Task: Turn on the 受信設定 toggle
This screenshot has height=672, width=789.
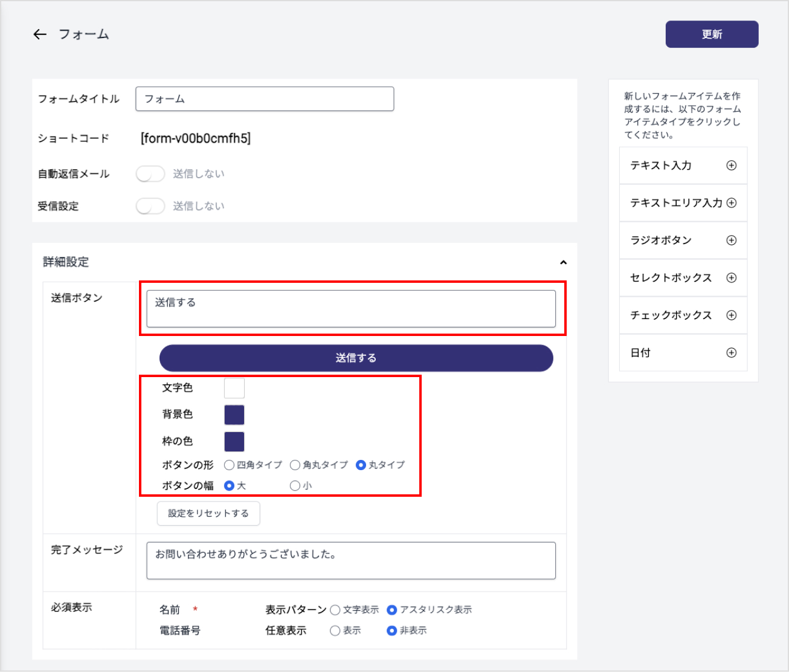Action: (x=150, y=206)
